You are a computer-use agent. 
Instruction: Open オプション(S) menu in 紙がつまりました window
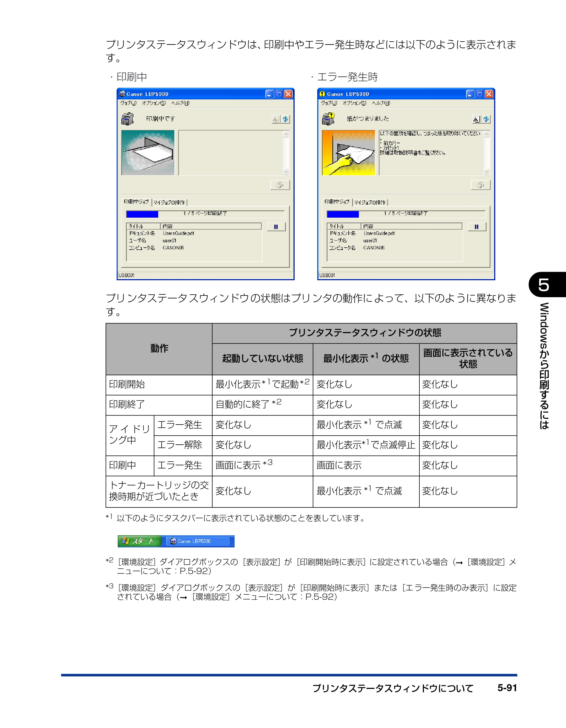point(354,103)
